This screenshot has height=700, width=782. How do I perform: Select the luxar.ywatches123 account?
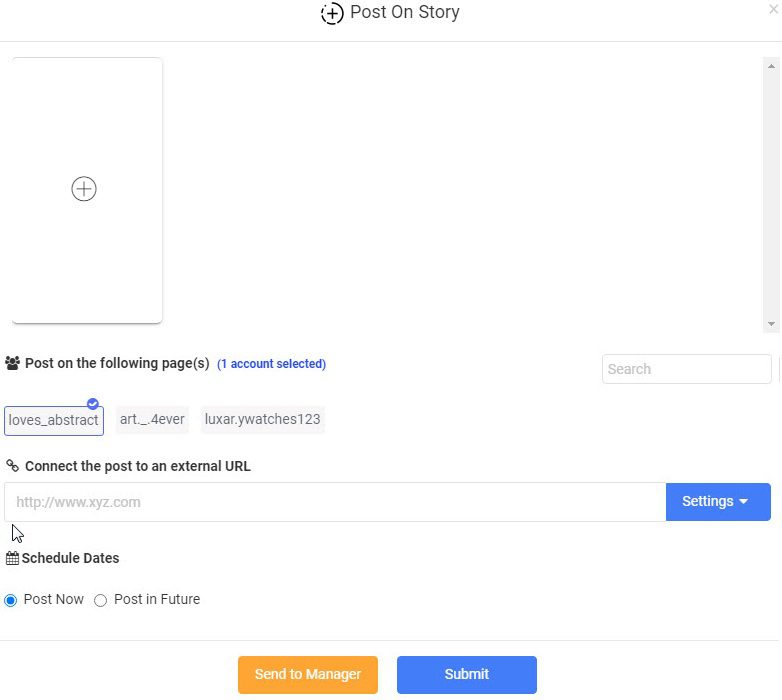(x=262, y=420)
